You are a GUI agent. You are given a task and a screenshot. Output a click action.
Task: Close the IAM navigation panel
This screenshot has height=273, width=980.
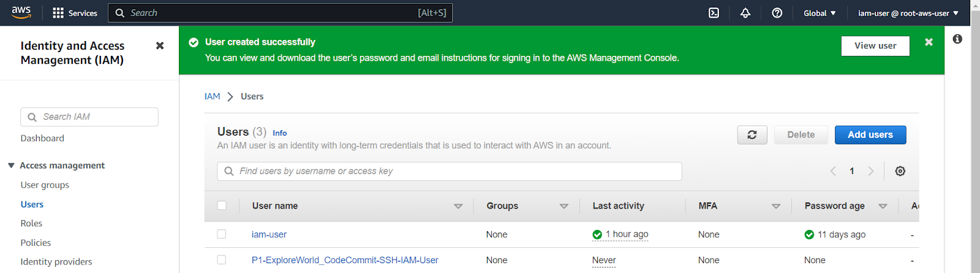[x=160, y=45]
